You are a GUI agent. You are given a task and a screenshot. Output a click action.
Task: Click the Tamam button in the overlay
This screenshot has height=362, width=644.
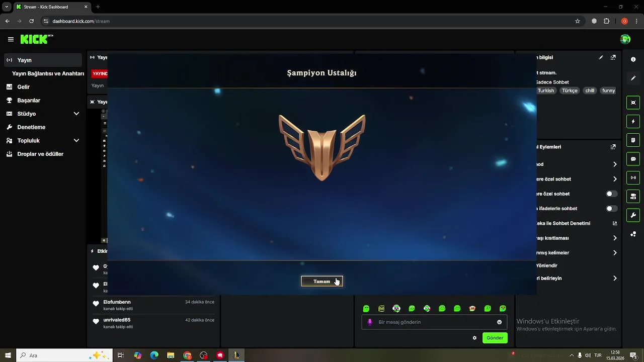tap(322, 282)
